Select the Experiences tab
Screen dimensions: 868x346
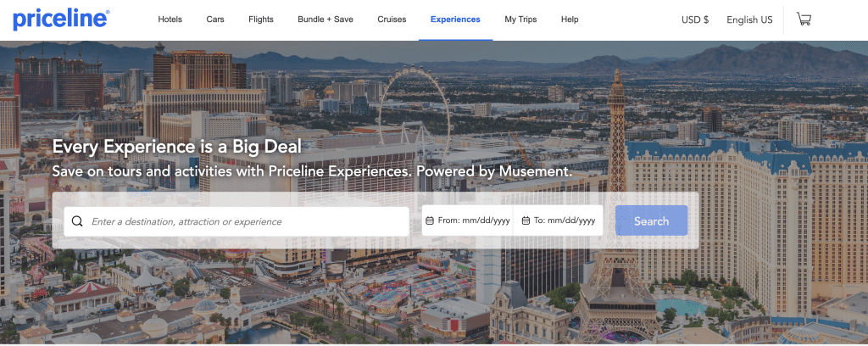[x=455, y=20]
